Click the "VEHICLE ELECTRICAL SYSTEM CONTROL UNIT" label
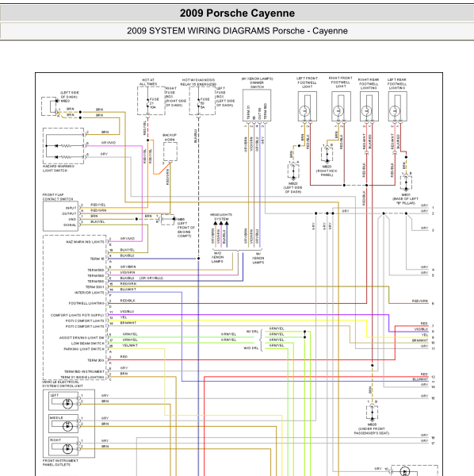Screen dimensions: 474x476 [62, 384]
